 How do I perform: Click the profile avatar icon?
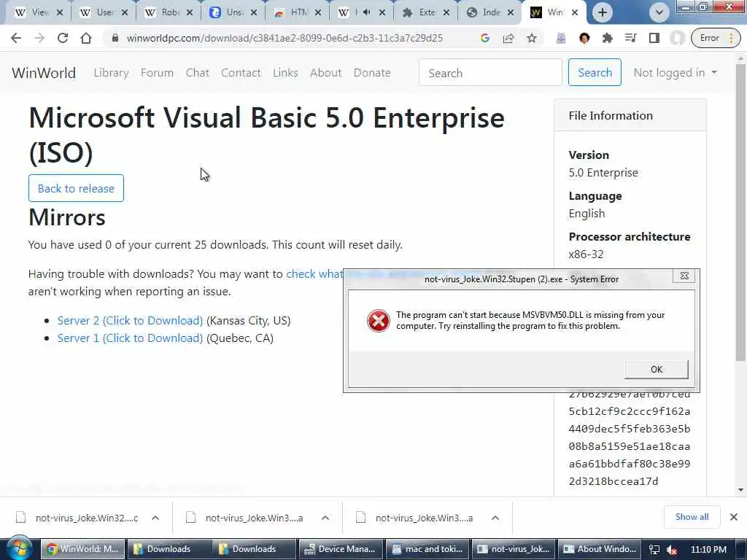coord(677,38)
